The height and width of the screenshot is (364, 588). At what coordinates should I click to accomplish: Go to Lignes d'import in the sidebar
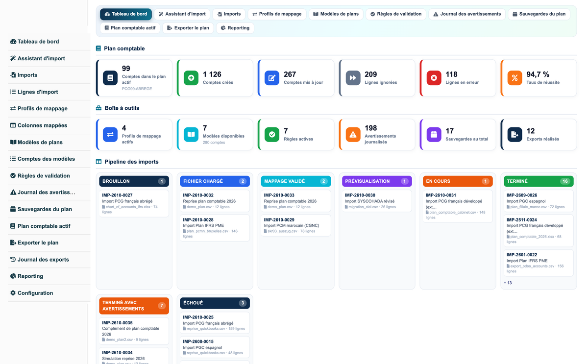pos(49,92)
